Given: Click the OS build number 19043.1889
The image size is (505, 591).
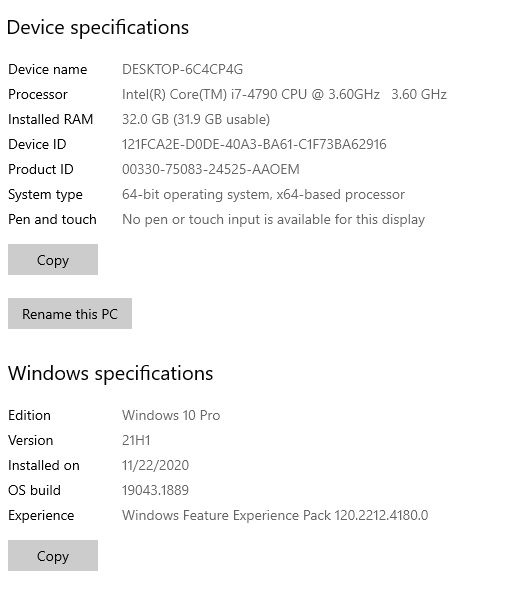Looking at the screenshot, I should coord(155,490).
